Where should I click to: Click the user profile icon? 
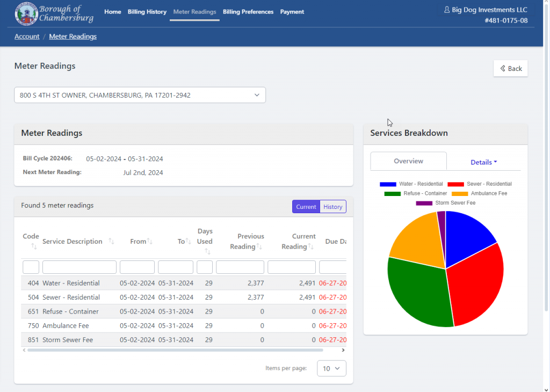(x=446, y=10)
